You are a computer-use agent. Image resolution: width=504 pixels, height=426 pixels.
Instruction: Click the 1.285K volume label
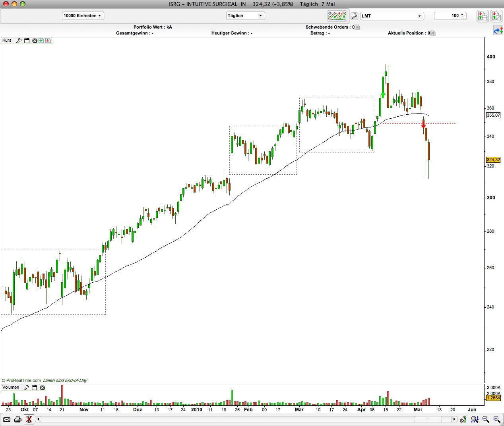[x=493, y=398]
